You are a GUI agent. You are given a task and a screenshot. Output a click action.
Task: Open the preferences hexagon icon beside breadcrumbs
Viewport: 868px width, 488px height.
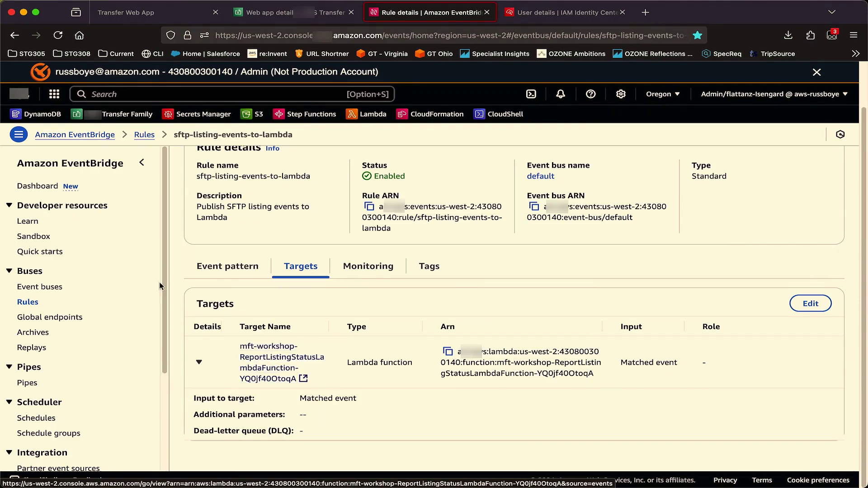click(x=840, y=134)
